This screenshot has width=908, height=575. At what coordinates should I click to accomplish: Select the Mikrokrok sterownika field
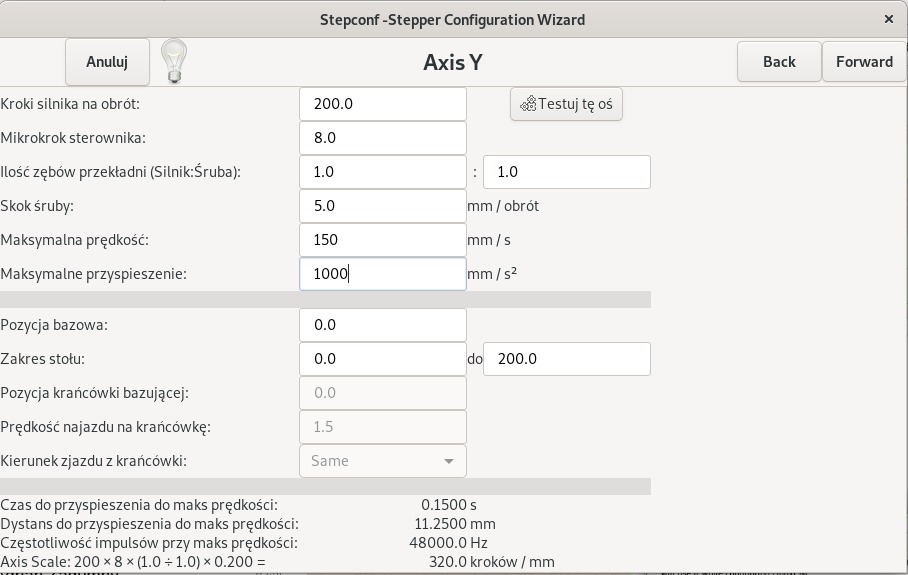pos(383,138)
